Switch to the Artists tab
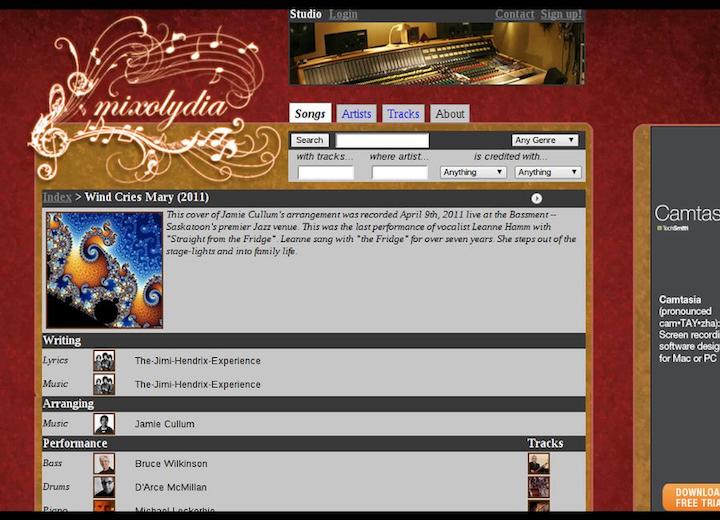Viewport: 720px width, 520px height. 356,113
